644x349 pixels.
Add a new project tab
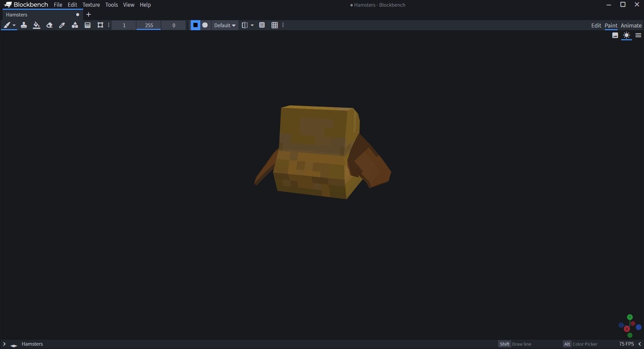pyautogui.click(x=89, y=15)
